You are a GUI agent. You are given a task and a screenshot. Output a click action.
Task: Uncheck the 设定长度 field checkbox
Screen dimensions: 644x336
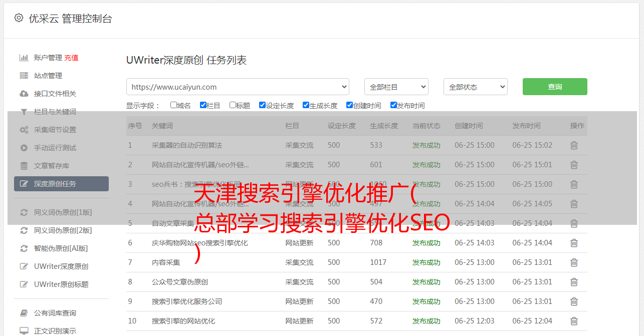click(x=262, y=105)
